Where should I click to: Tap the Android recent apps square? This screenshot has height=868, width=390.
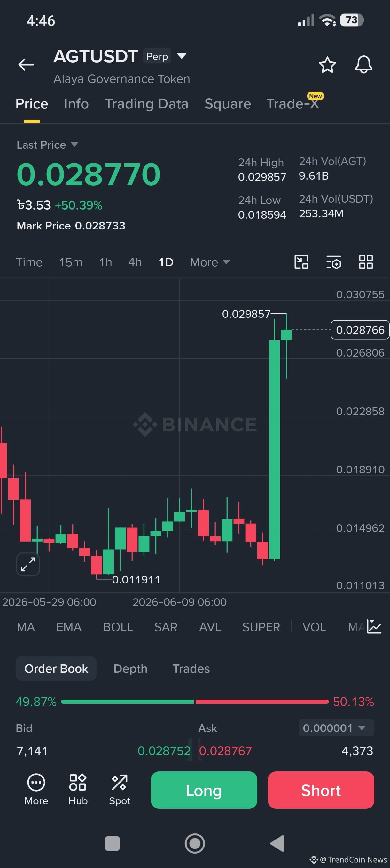(x=113, y=843)
